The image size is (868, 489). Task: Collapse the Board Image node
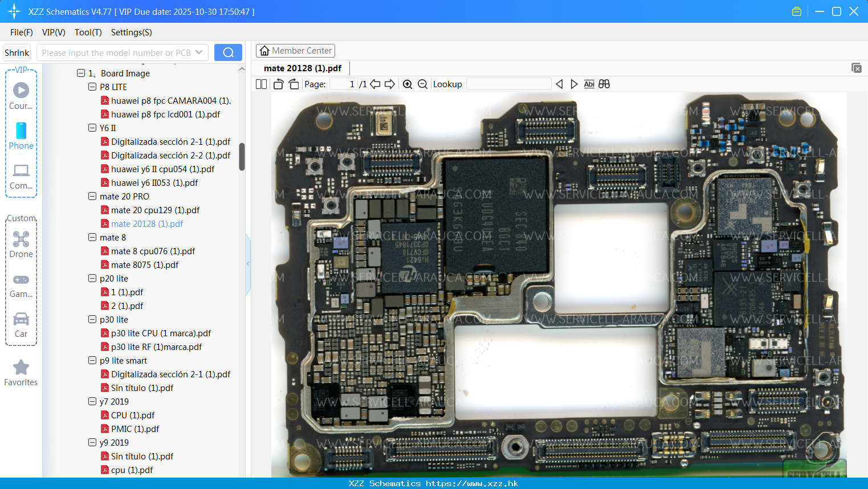[x=81, y=73]
